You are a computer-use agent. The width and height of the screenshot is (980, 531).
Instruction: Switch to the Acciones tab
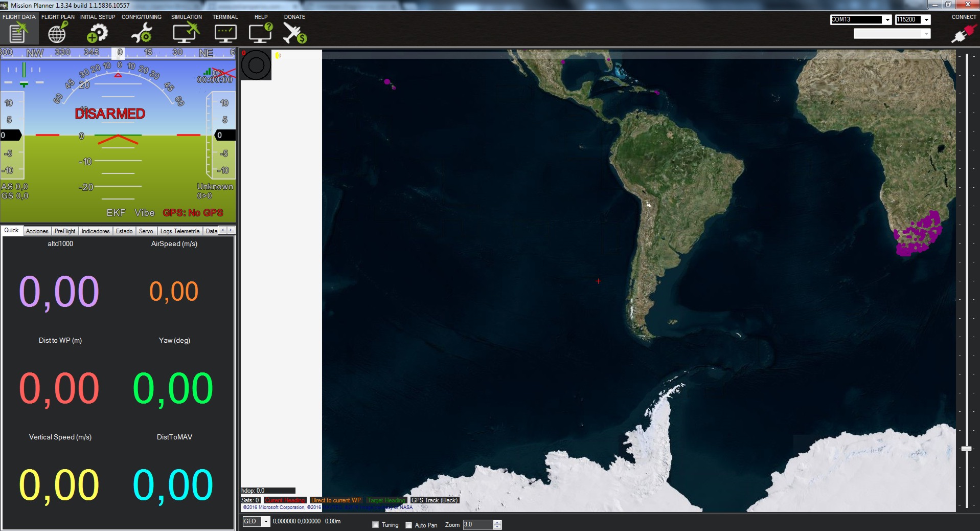point(37,231)
